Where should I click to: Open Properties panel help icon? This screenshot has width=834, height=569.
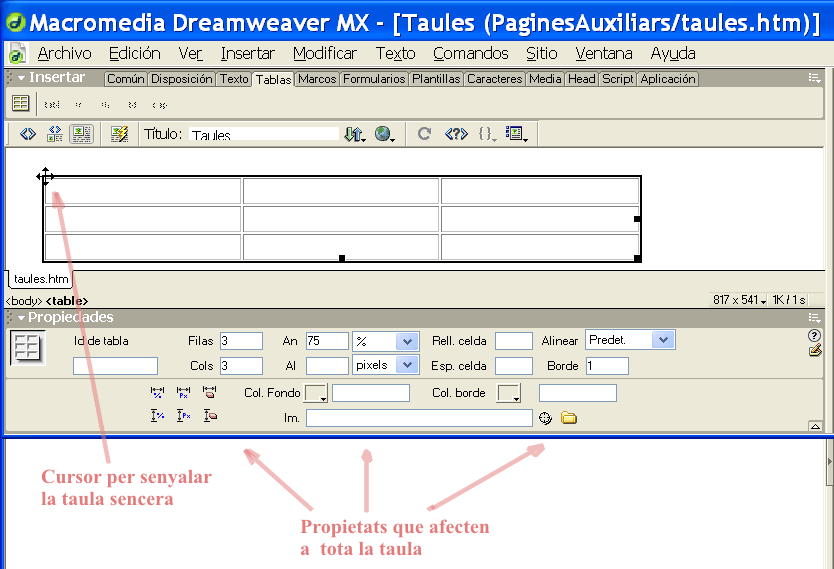[x=814, y=336]
